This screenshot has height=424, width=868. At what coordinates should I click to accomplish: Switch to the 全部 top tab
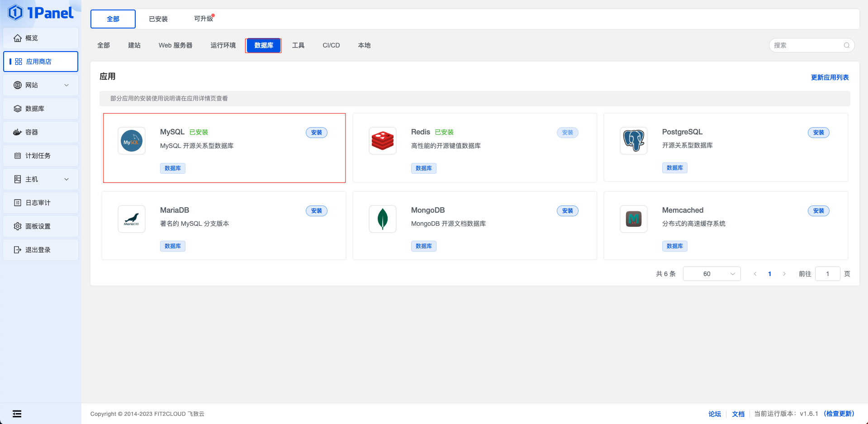click(113, 19)
